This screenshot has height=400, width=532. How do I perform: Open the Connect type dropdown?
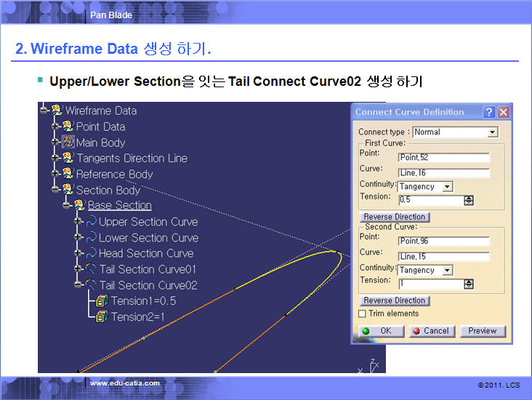pos(492,132)
